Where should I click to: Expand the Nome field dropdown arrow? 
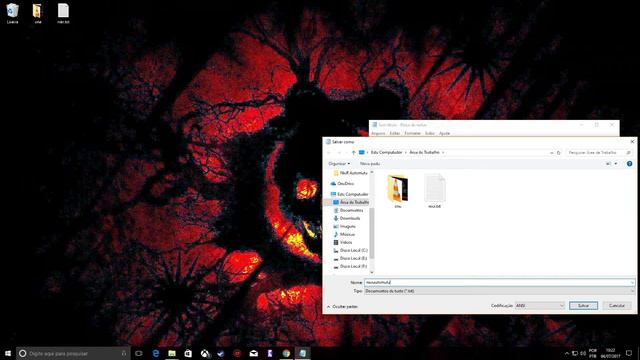(632, 282)
